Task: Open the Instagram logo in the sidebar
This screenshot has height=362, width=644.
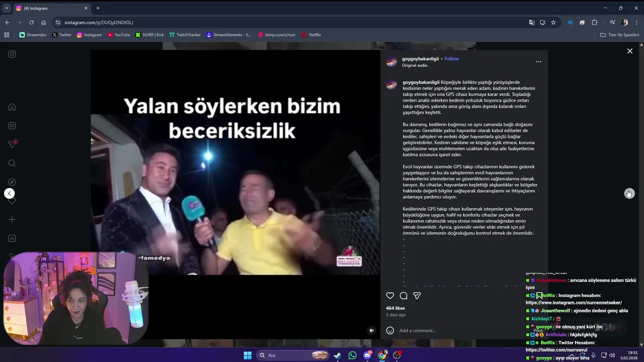Action: (x=12, y=54)
